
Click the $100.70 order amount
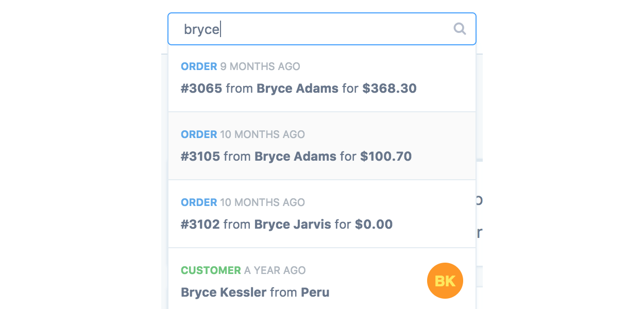point(386,157)
